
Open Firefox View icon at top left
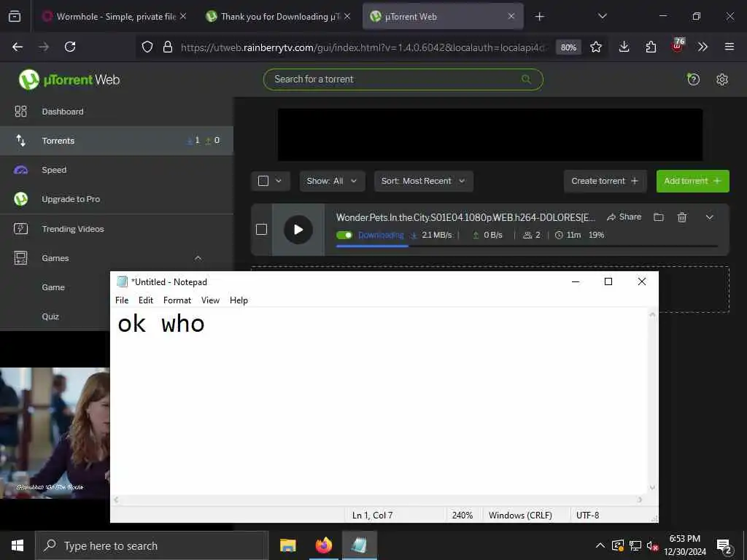point(15,16)
